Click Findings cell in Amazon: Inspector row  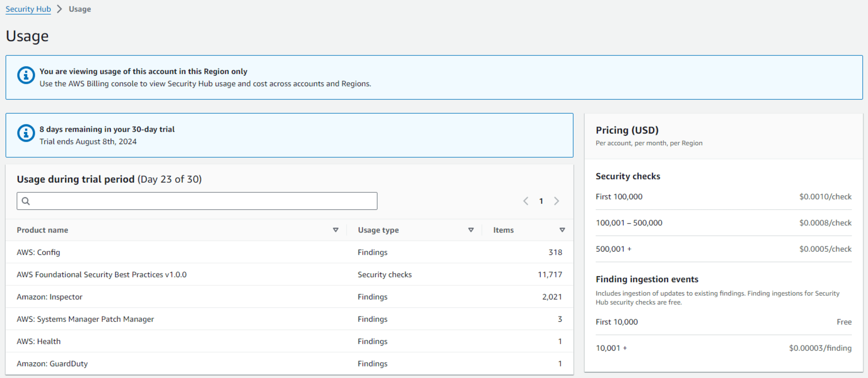[x=372, y=297]
